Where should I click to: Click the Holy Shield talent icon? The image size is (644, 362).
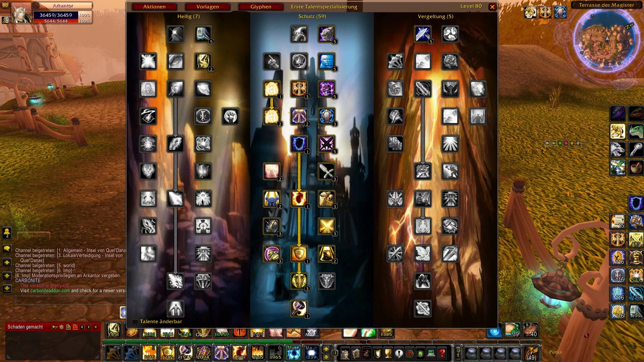click(299, 198)
